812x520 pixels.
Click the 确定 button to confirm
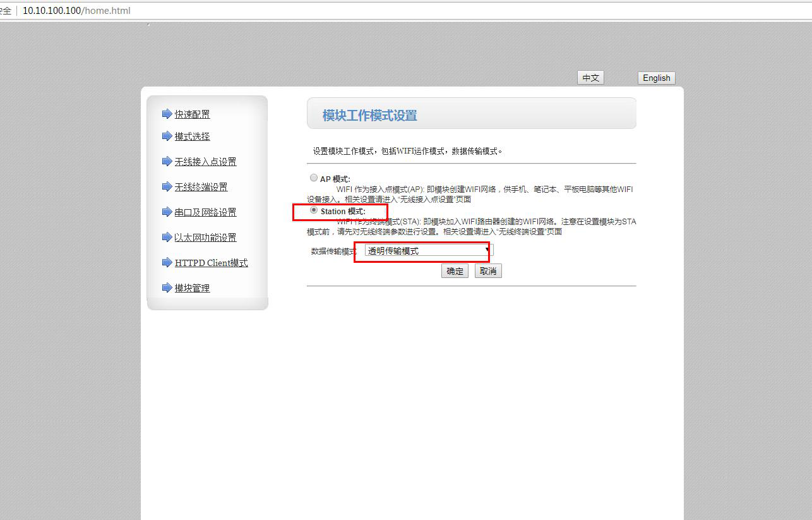pos(455,271)
